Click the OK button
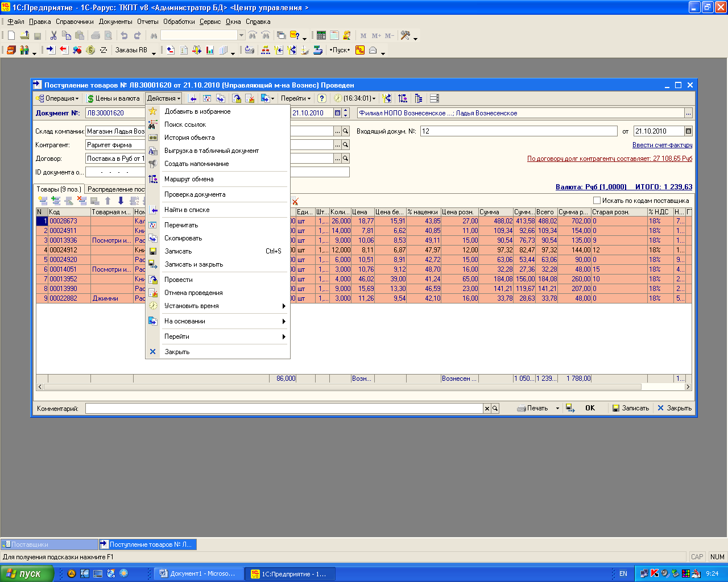 coord(590,408)
